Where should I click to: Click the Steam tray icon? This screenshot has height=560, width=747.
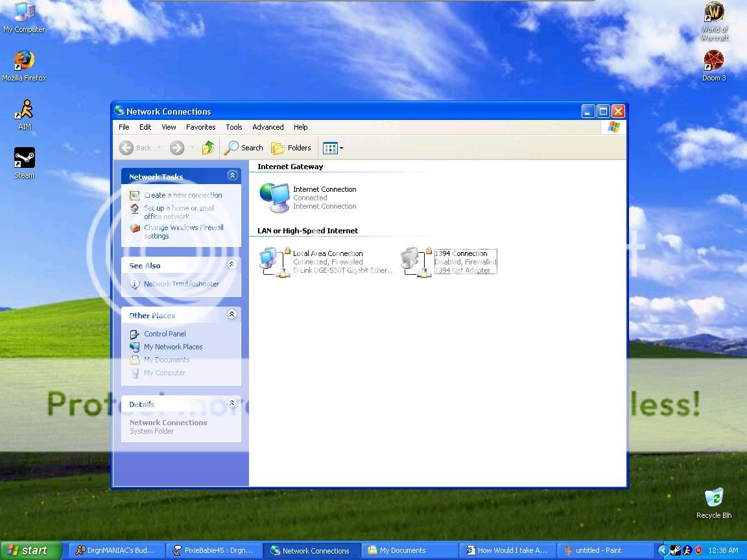tap(675, 550)
